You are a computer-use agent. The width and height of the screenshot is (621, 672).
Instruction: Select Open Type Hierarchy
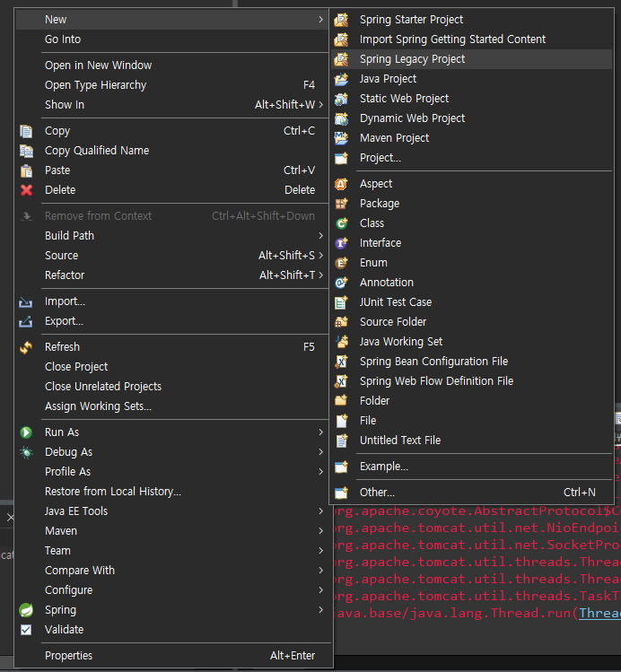pos(172,85)
